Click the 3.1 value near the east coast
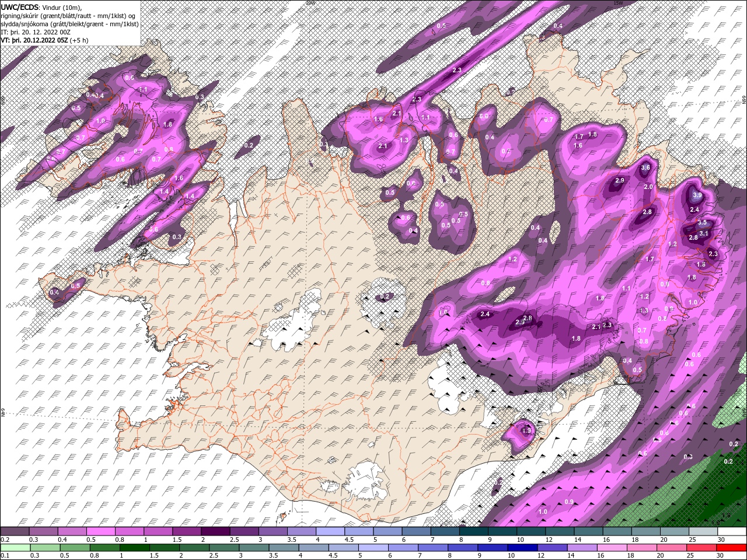Image resolution: width=747 pixels, height=560 pixels. click(704, 233)
